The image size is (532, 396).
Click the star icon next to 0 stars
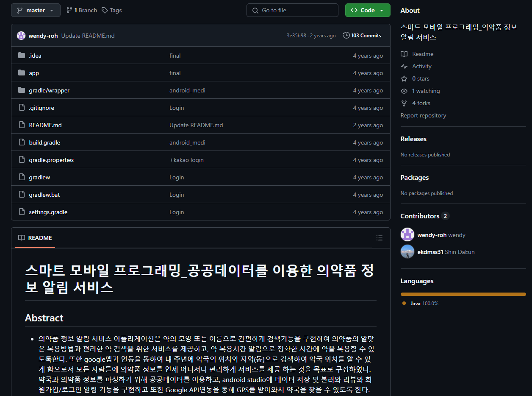click(404, 78)
